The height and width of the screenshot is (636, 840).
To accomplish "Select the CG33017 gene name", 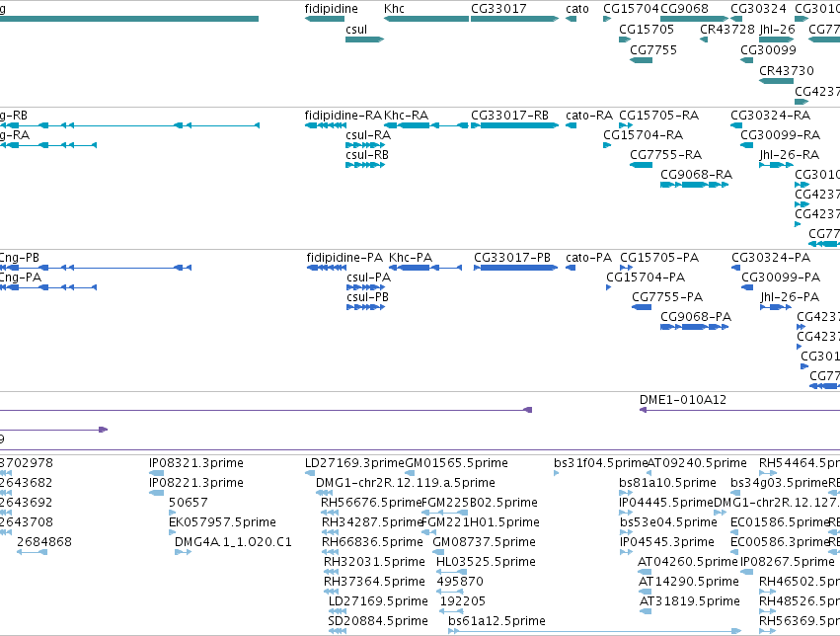I will click(498, 9).
